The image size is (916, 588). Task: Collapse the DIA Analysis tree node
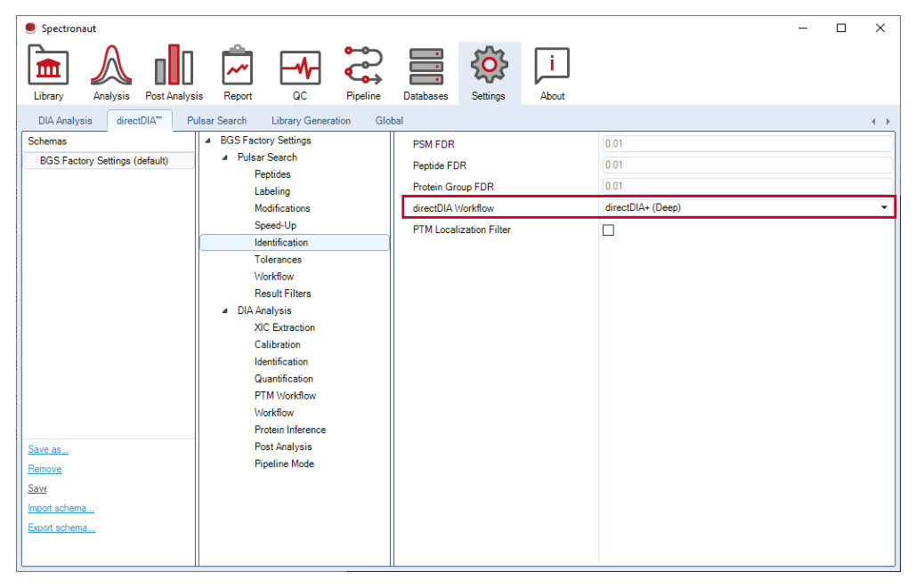click(x=225, y=310)
